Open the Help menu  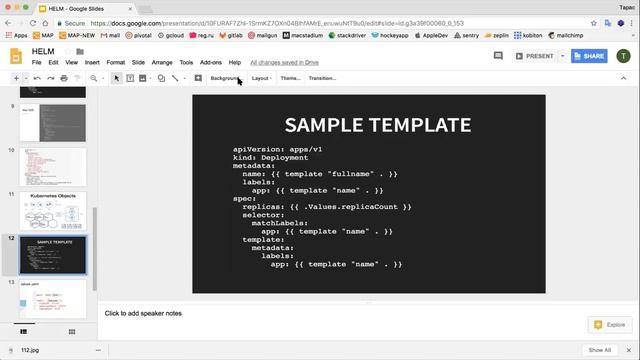click(235, 62)
